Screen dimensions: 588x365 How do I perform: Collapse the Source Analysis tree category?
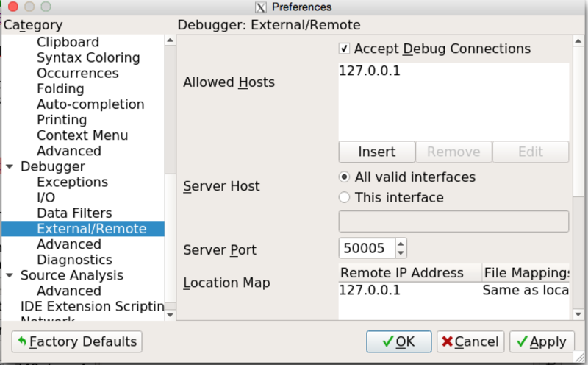click(10, 276)
